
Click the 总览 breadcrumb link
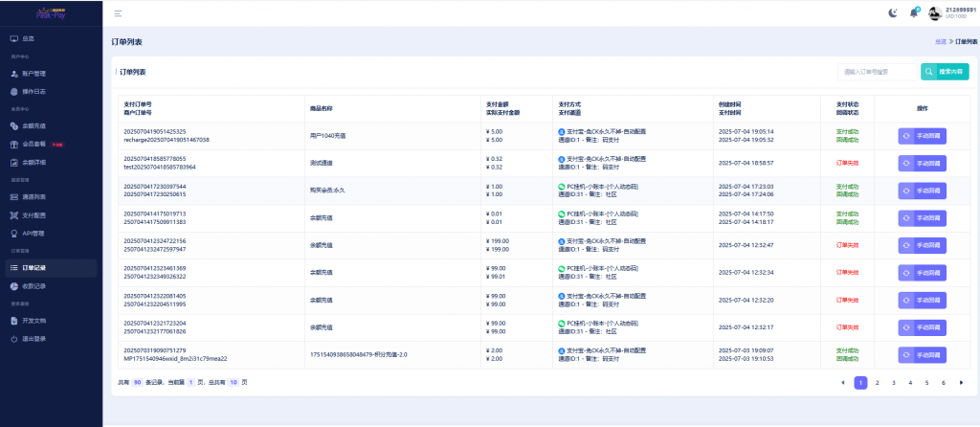pyautogui.click(x=940, y=42)
